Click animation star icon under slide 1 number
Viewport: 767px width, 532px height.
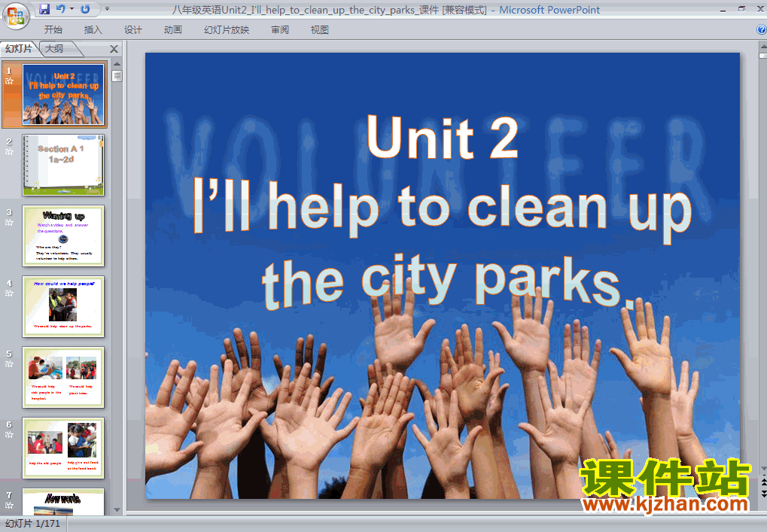[x=9, y=81]
